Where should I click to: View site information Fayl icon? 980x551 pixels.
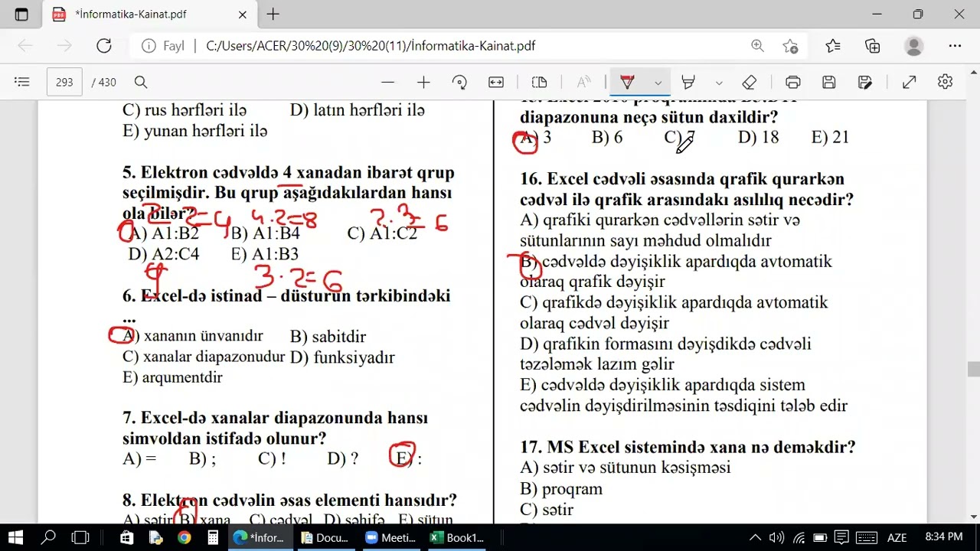[x=163, y=46]
